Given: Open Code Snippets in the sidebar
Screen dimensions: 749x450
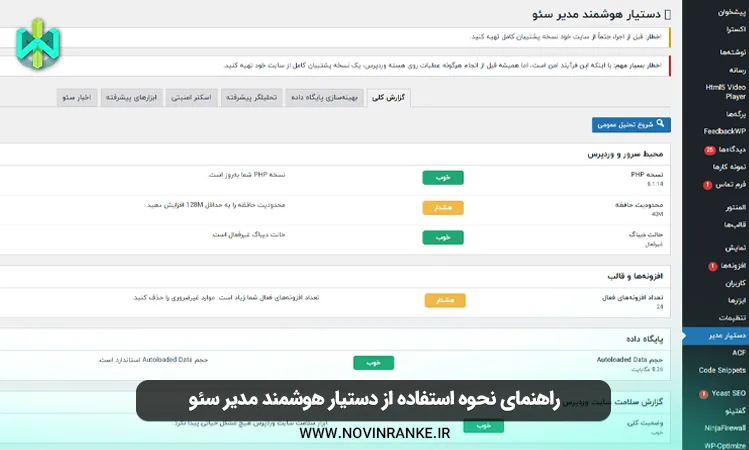Looking at the screenshot, I should pos(722,370).
